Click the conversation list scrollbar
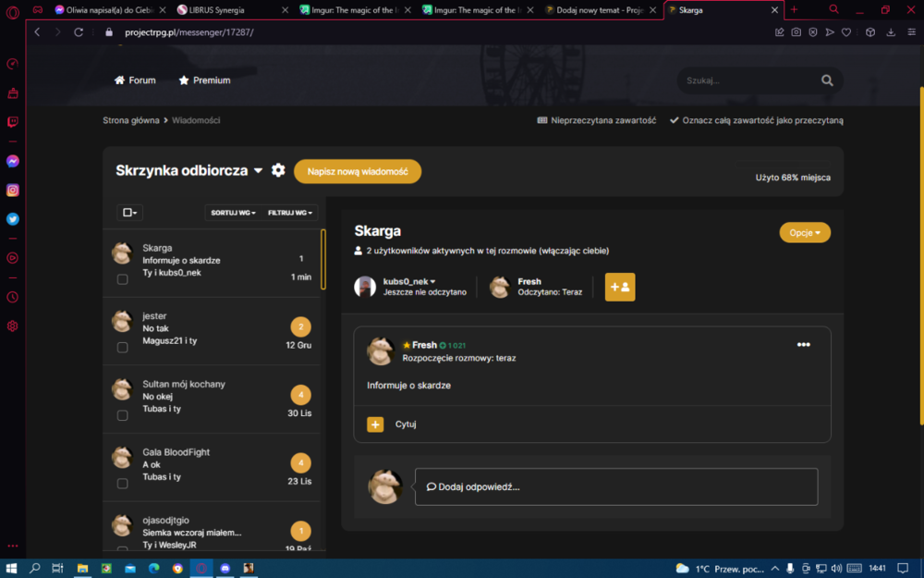The height and width of the screenshot is (578, 924). pyautogui.click(x=322, y=260)
